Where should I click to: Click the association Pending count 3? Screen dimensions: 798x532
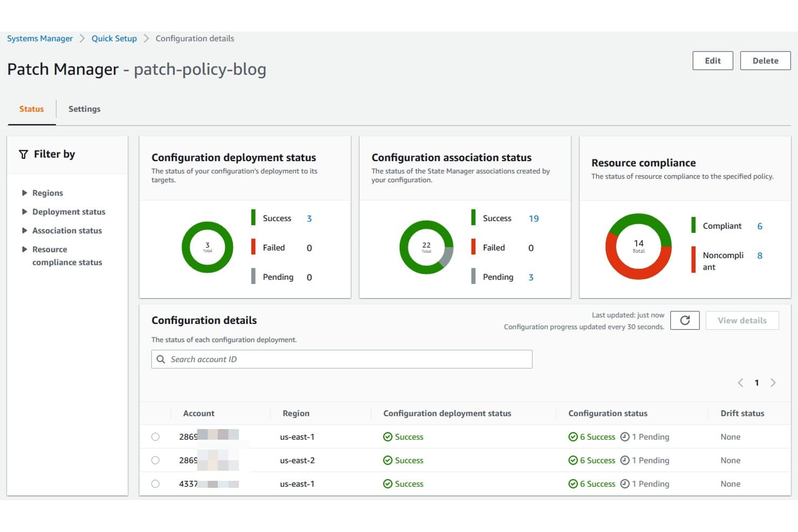[531, 277]
